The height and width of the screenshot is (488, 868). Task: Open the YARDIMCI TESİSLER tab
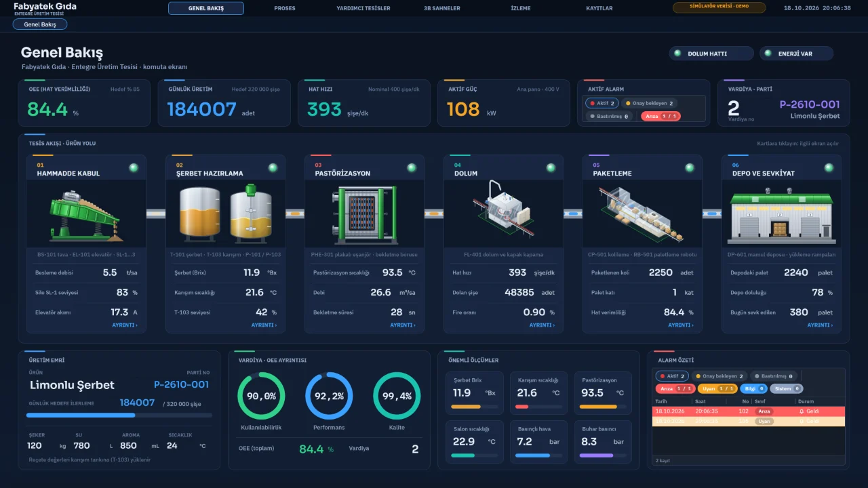tap(363, 8)
